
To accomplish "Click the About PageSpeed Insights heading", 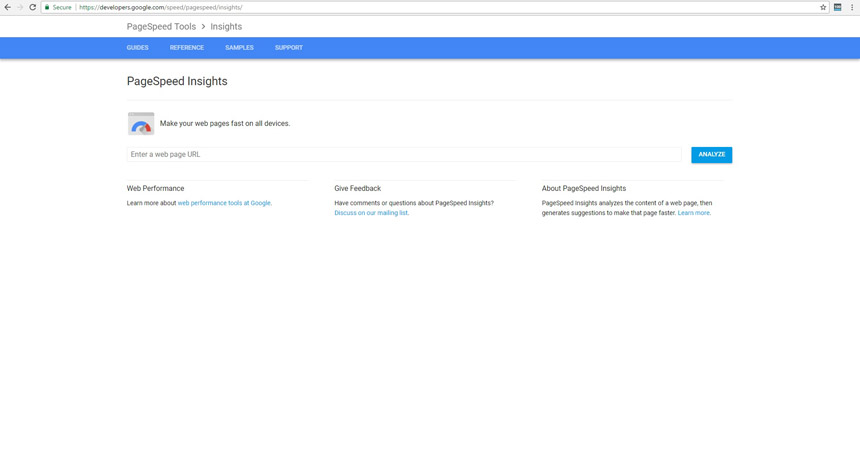I will pyautogui.click(x=584, y=188).
